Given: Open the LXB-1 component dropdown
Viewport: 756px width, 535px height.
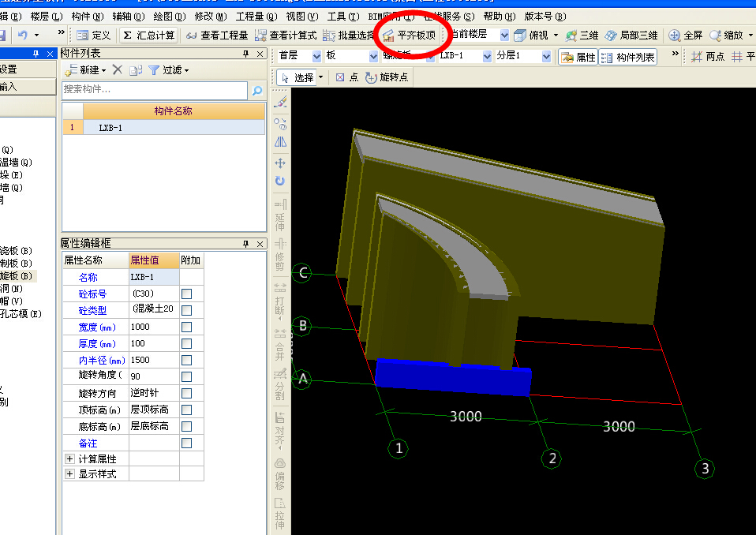Looking at the screenshot, I should tap(487, 56).
